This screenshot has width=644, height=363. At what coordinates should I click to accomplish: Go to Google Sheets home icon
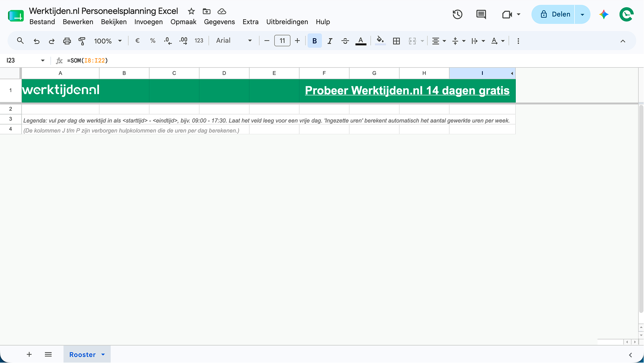pos(16,15)
